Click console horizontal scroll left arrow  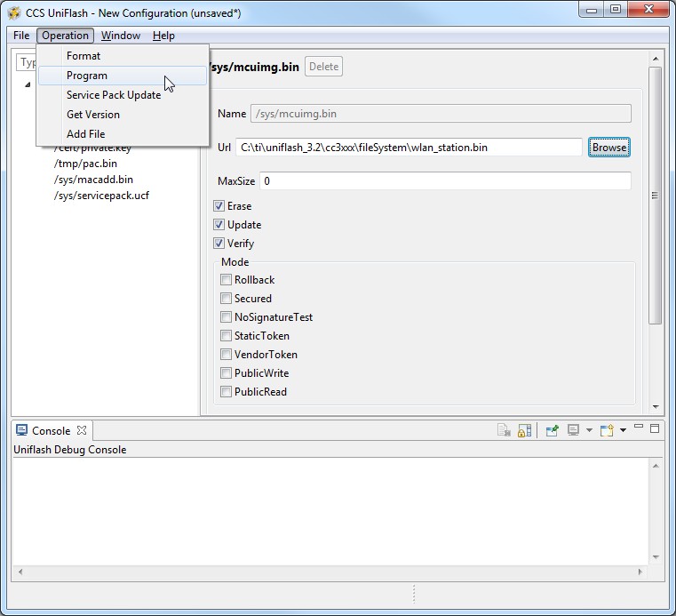pos(20,572)
